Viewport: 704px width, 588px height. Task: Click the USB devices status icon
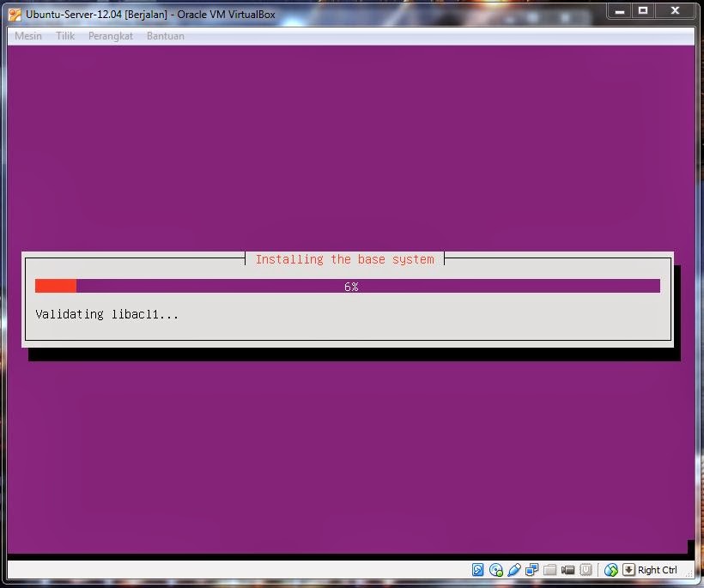514,570
